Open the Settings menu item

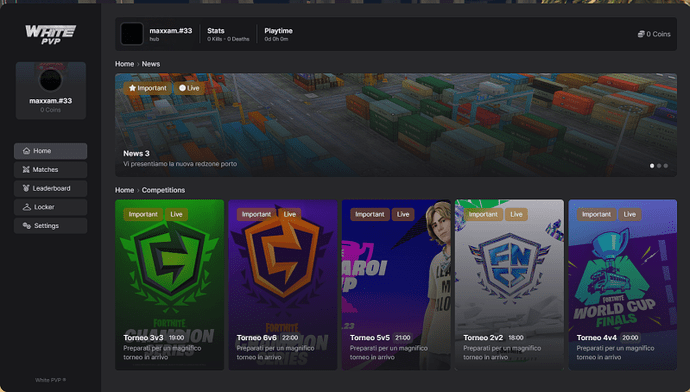(51, 226)
